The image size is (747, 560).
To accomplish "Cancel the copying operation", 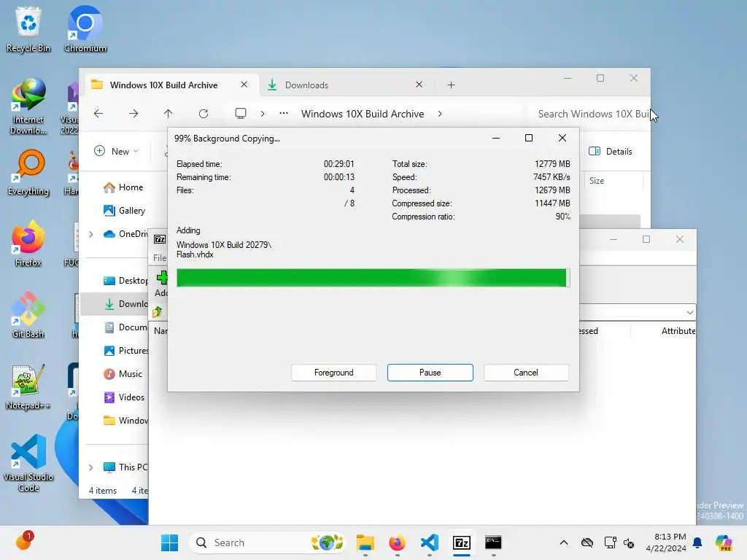I will point(526,373).
